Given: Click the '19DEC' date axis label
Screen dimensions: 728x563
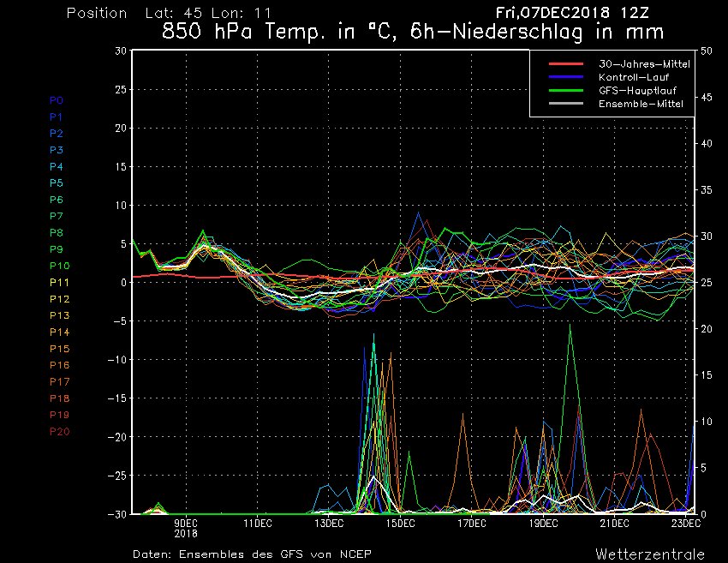Looking at the screenshot, I should click(543, 524).
